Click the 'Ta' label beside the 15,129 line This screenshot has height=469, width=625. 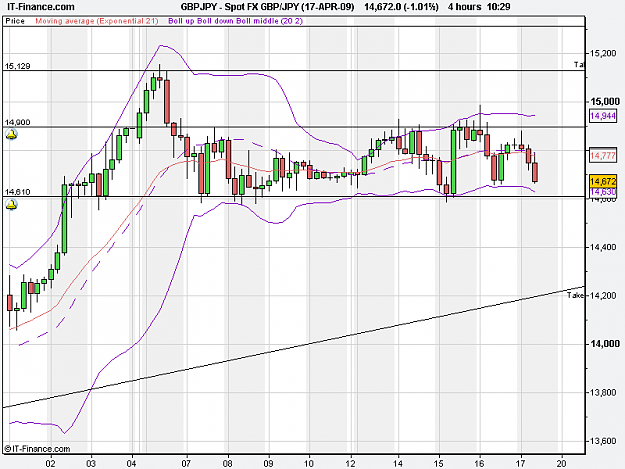[x=579, y=64]
